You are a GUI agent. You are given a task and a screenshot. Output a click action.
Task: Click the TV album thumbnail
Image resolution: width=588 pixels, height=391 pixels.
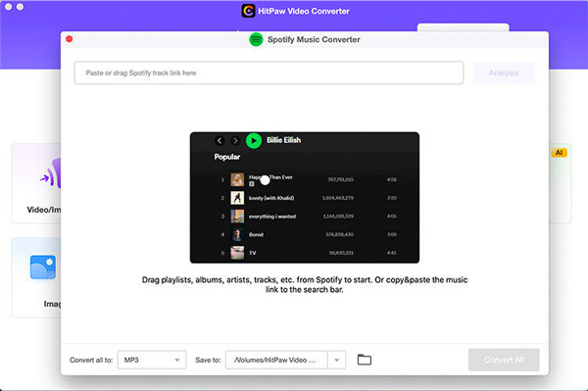(237, 253)
